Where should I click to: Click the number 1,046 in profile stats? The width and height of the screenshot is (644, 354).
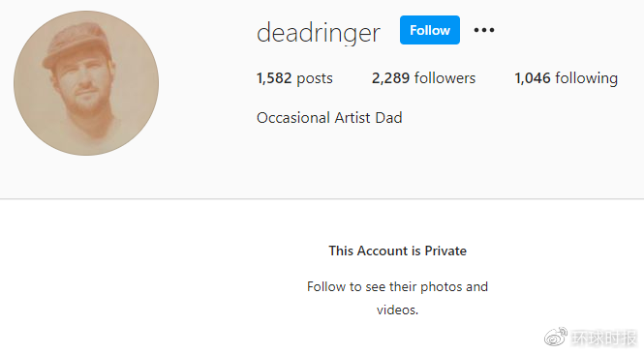(x=533, y=78)
